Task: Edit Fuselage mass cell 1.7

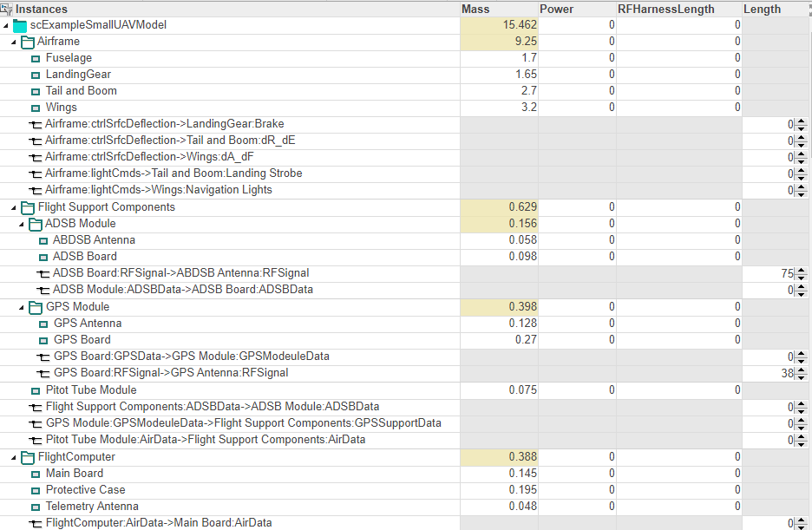Action: pos(499,58)
